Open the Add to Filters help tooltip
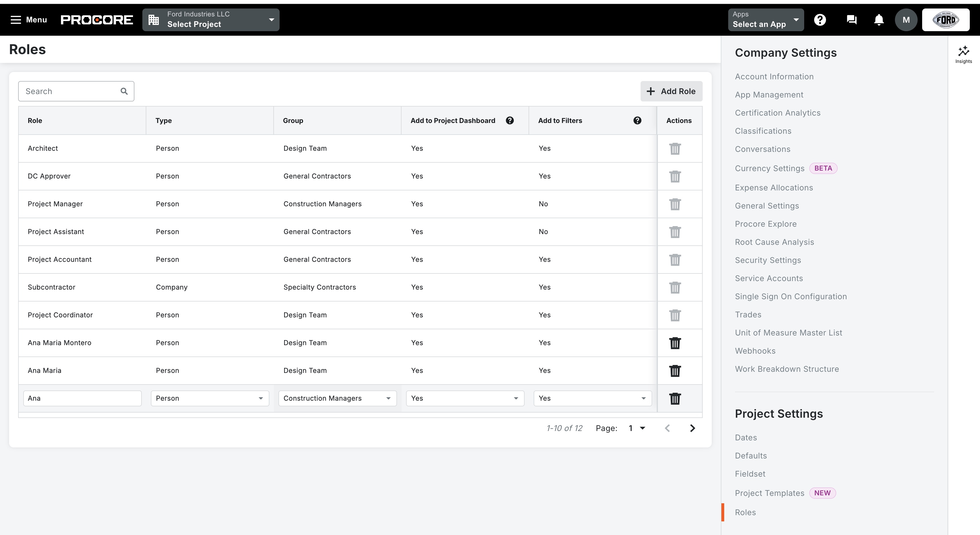Screen dimensions: 980x535 (x=638, y=120)
